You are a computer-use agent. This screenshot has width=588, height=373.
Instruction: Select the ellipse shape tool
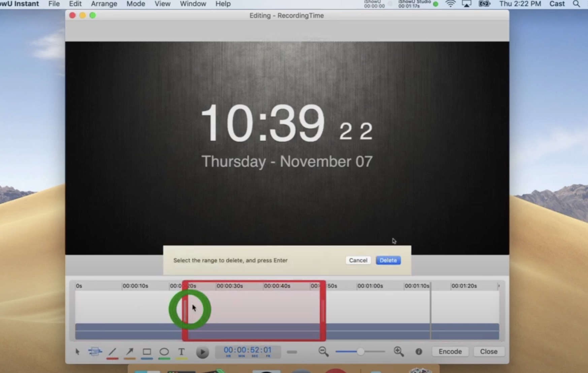point(164,352)
